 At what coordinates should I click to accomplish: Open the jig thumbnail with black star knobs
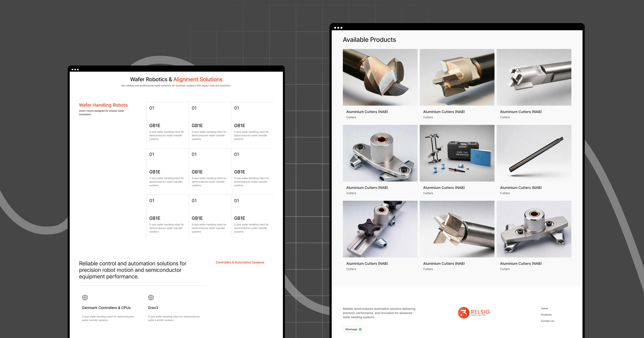[x=380, y=229]
